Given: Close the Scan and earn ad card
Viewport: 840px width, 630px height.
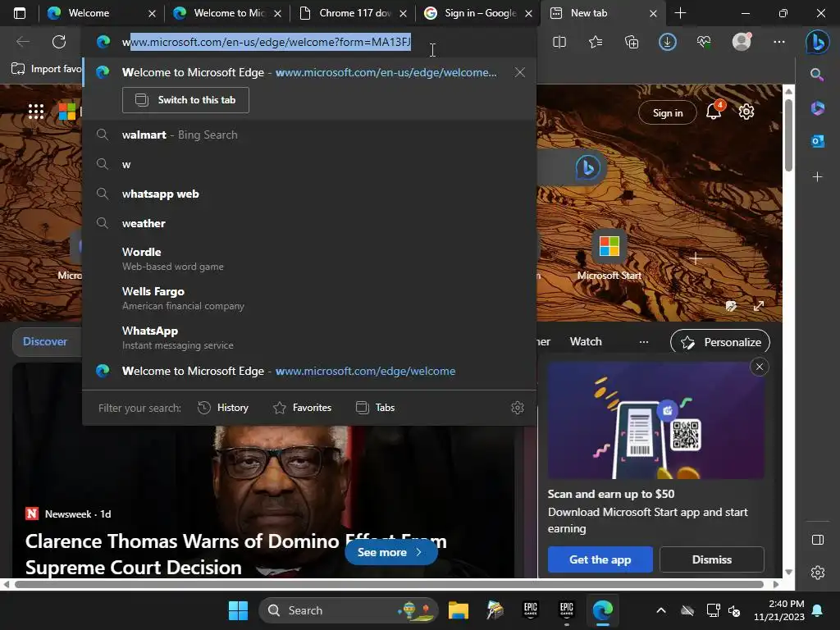Looking at the screenshot, I should coord(759,367).
